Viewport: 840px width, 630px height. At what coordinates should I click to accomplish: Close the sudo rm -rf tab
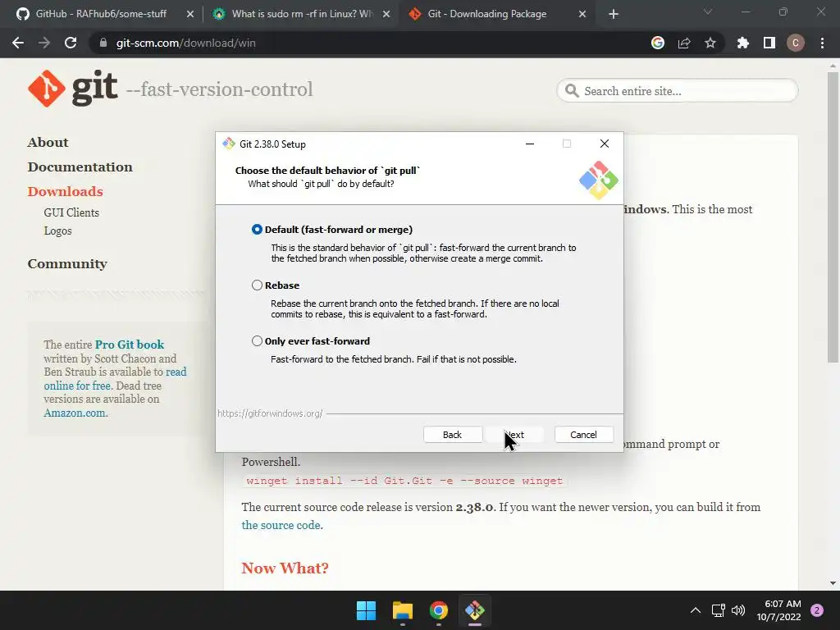(x=386, y=14)
